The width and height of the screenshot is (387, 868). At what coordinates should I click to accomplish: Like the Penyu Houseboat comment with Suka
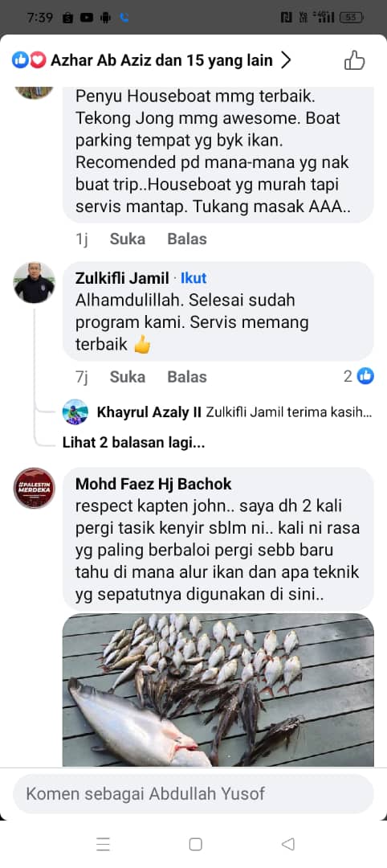pos(128,240)
